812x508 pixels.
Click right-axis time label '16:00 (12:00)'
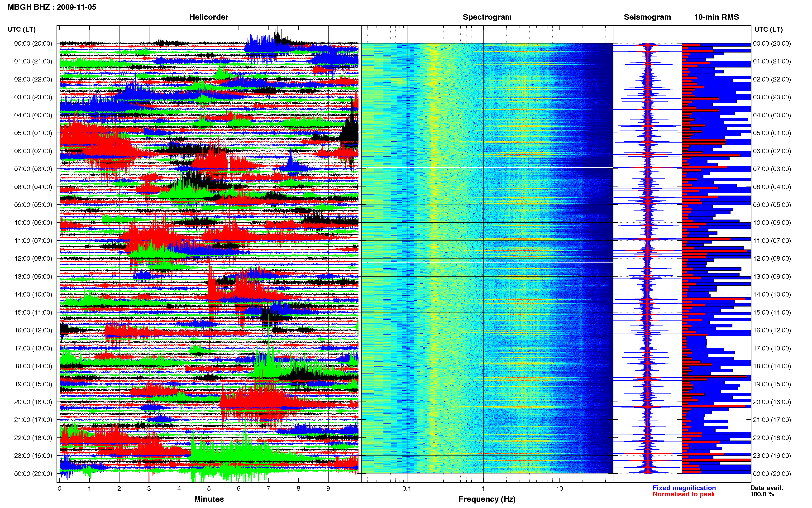(772, 330)
